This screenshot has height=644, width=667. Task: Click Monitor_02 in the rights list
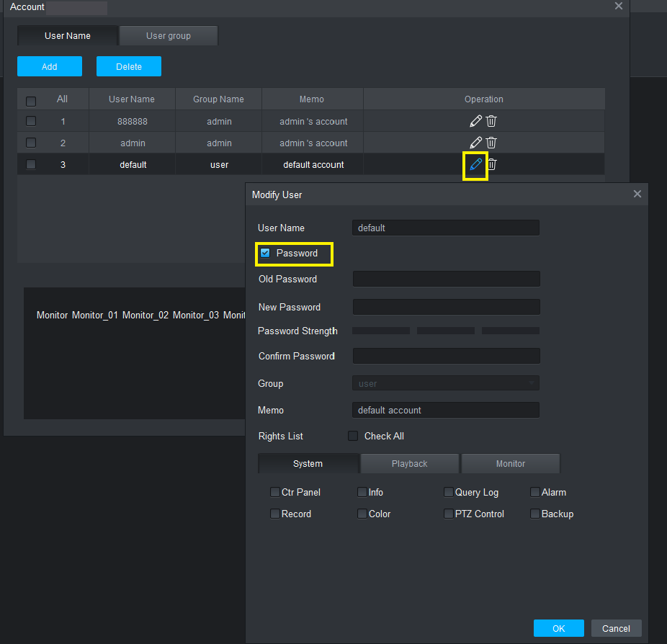pyautogui.click(x=146, y=316)
